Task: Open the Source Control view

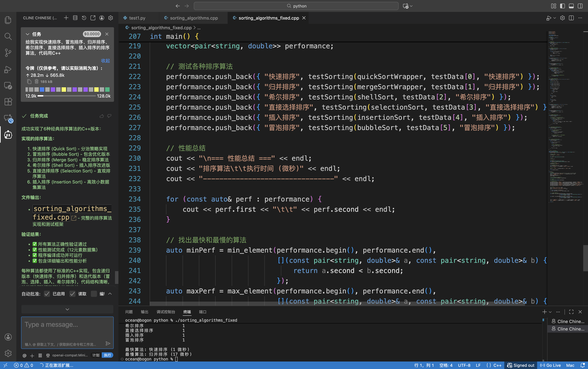Action: point(8,52)
